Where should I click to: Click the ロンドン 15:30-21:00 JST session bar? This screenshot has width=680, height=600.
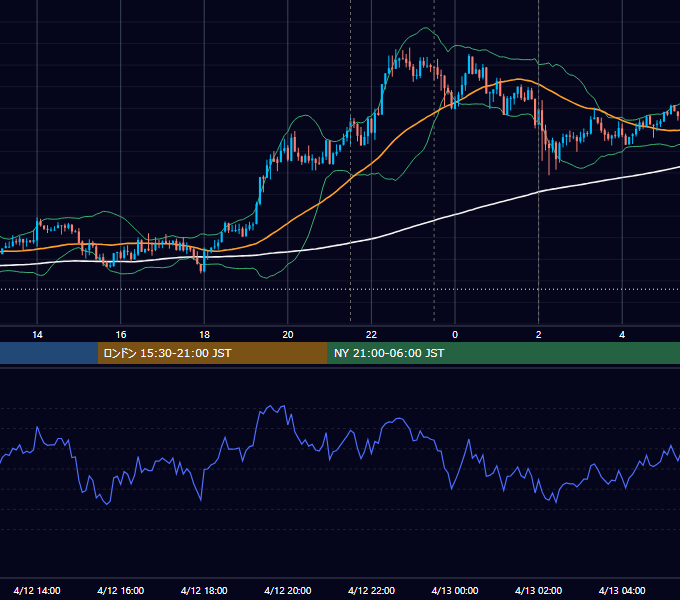[x=212, y=353]
